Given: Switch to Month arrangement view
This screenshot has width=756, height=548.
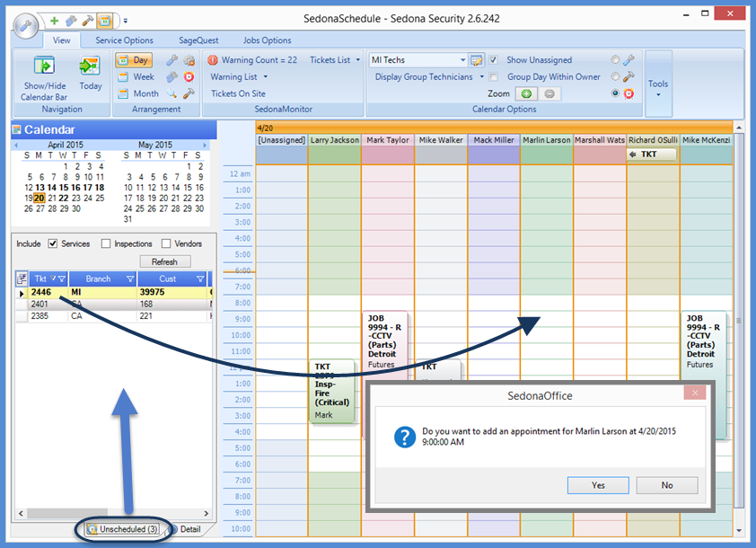Looking at the screenshot, I should 139,93.
